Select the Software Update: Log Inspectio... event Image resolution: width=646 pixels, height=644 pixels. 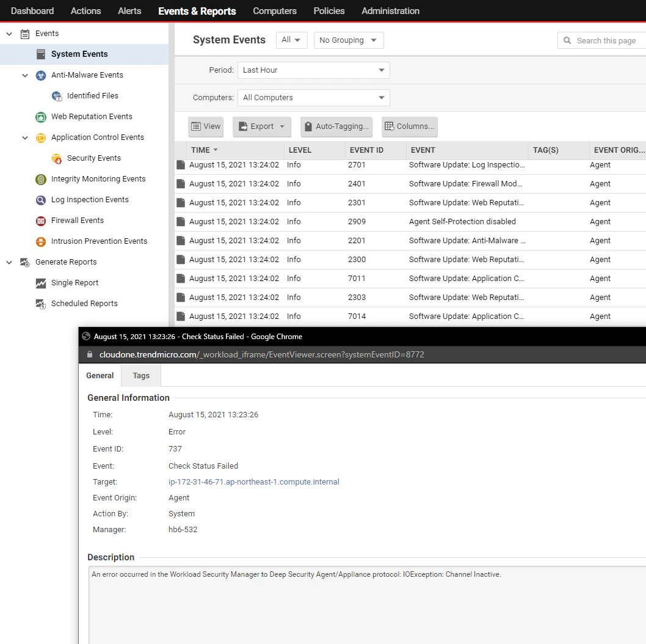point(466,165)
